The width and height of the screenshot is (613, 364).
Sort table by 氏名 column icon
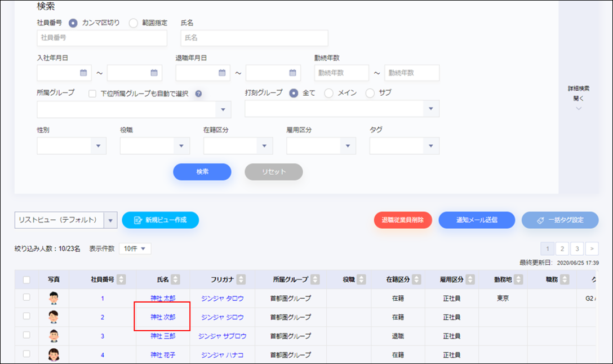176,279
